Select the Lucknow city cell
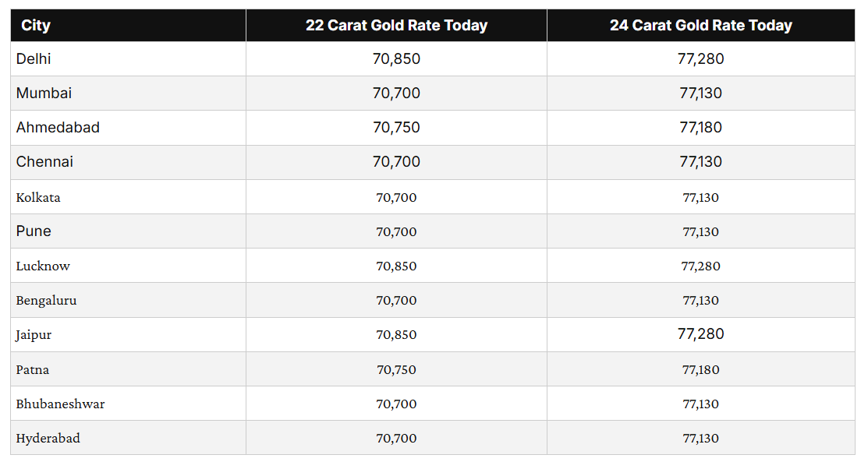 coord(43,266)
